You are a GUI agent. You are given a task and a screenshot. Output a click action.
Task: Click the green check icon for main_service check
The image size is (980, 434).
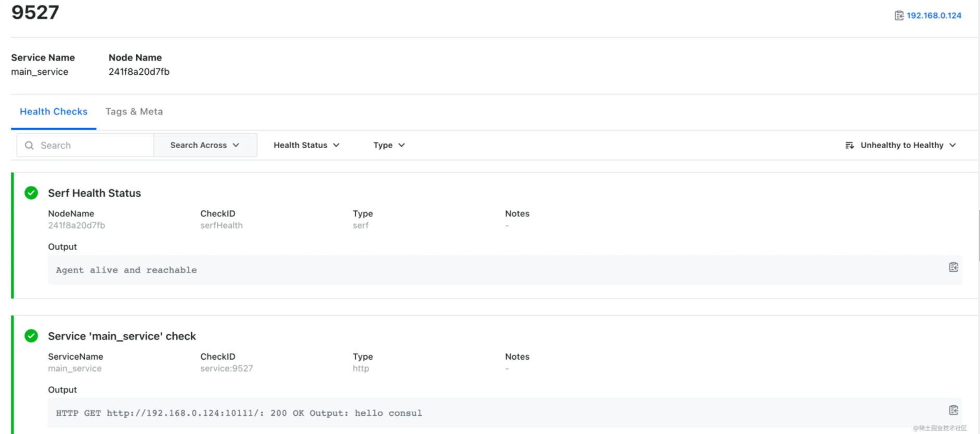31,336
